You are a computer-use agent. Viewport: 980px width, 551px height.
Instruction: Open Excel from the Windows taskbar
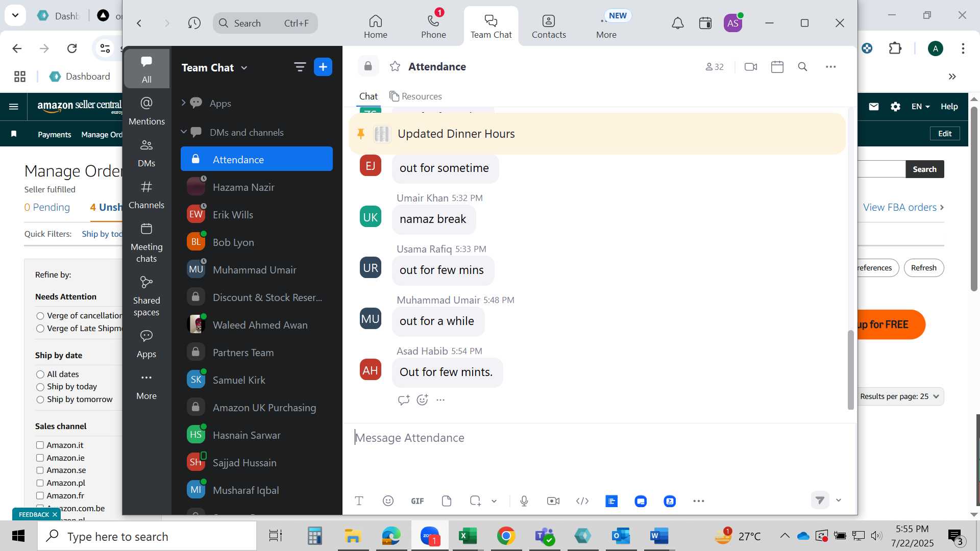[468, 536]
